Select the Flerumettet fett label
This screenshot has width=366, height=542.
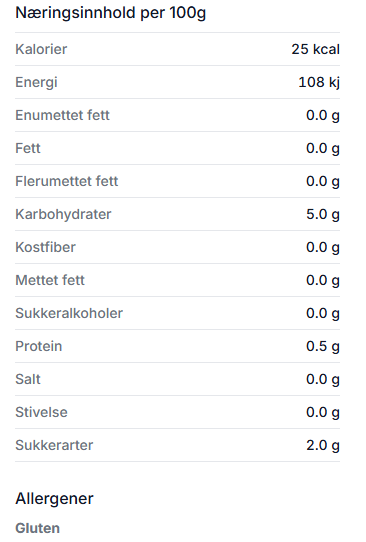pos(67,181)
